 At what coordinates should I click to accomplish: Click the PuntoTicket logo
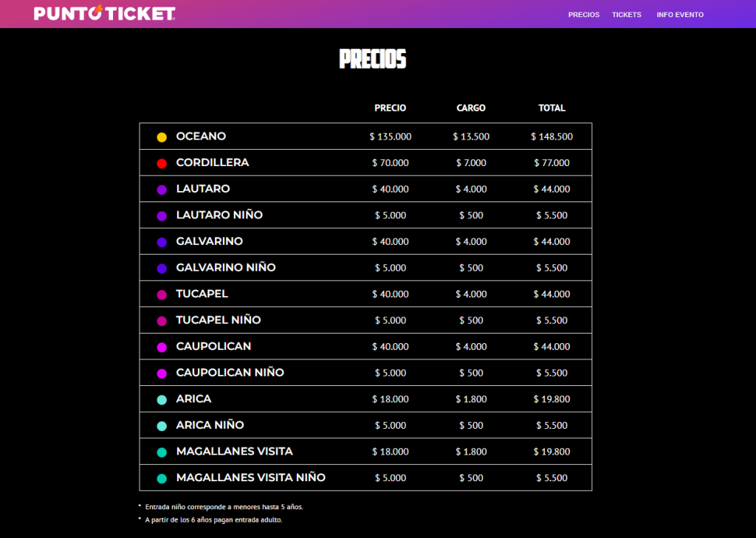pyautogui.click(x=104, y=13)
